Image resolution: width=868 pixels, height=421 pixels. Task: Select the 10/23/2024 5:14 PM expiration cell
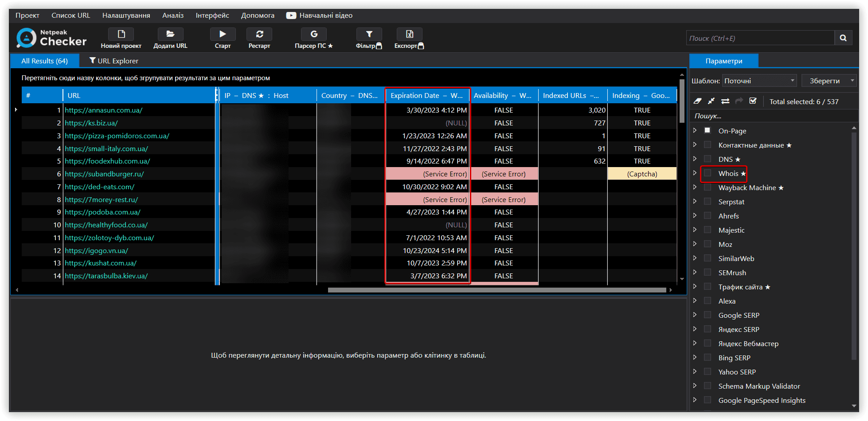coord(428,250)
